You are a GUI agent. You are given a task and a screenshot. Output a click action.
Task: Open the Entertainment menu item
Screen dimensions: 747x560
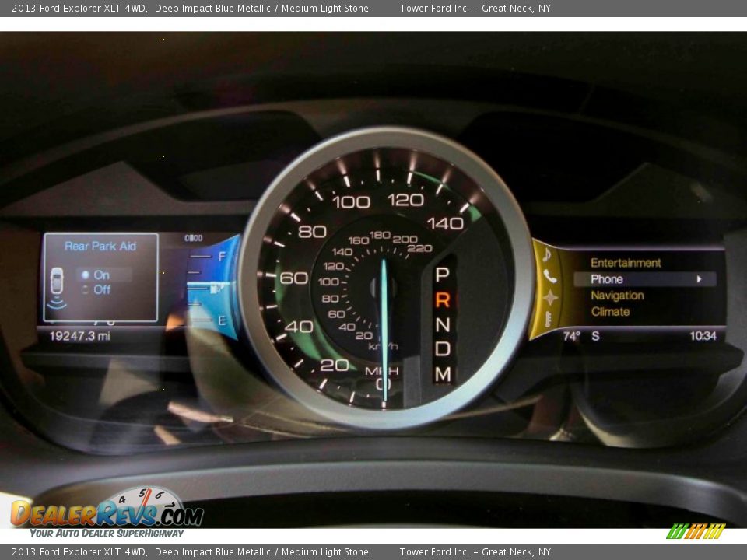(x=626, y=263)
